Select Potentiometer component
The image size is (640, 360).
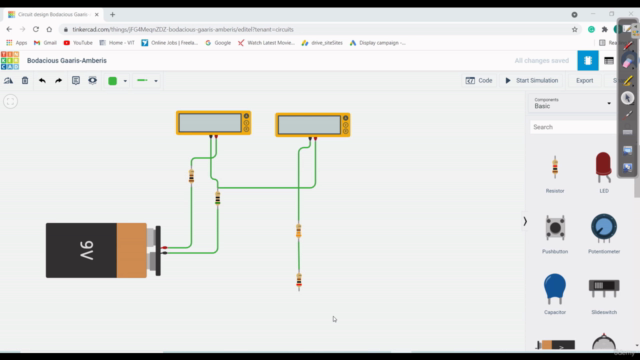pyautogui.click(x=604, y=233)
